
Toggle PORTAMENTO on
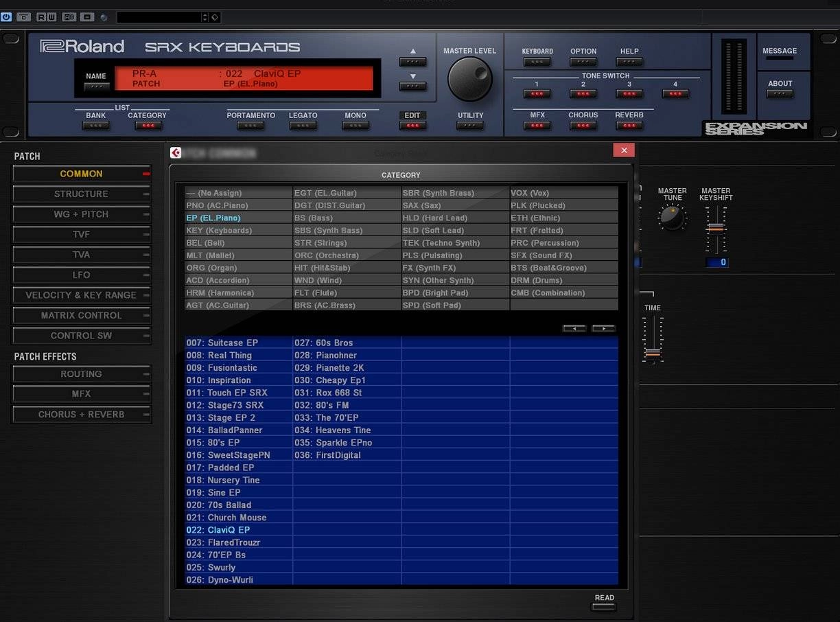click(250, 126)
